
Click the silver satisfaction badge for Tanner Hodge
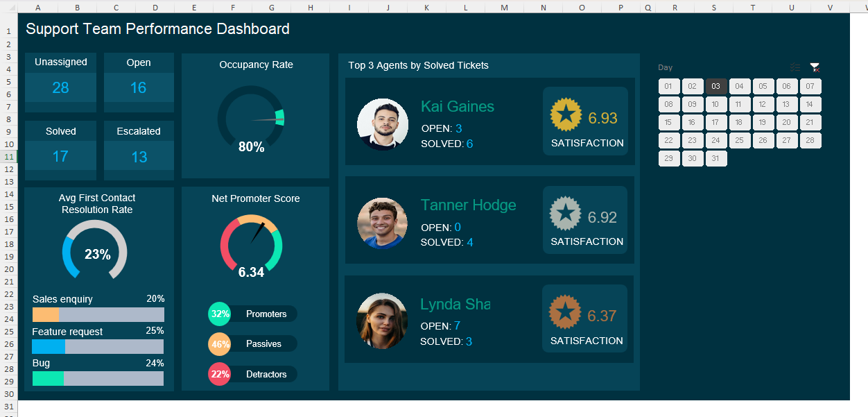point(566,214)
